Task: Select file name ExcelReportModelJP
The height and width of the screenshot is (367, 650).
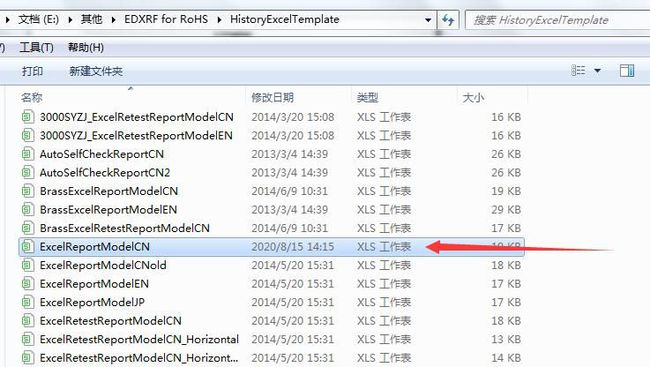Action: [x=92, y=302]
